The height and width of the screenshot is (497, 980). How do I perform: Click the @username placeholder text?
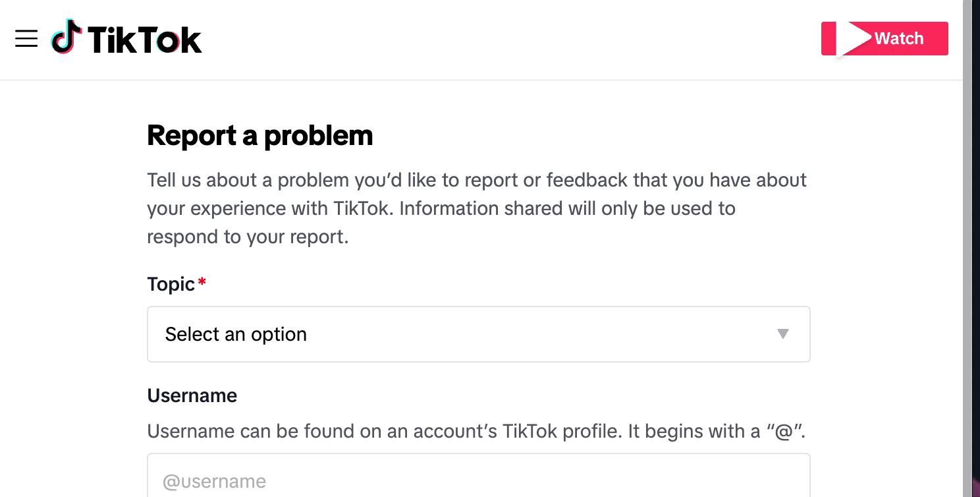point(215,482)
